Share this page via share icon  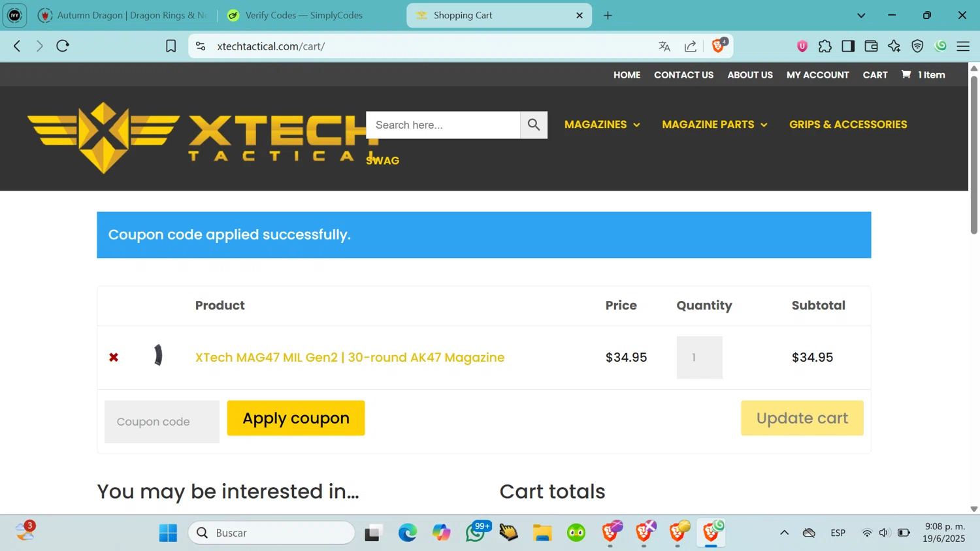point(691,46)
